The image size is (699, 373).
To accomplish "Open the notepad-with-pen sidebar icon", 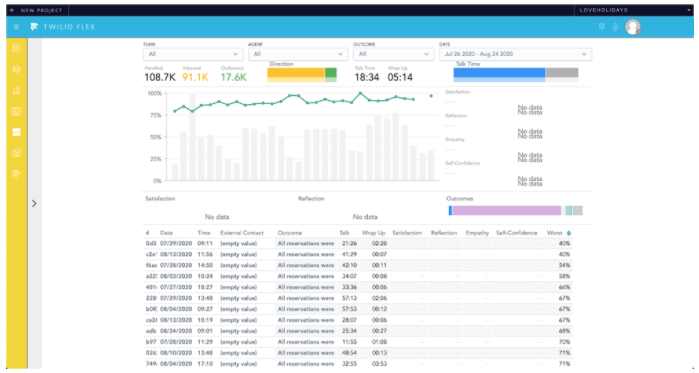I will pos(16,174).
